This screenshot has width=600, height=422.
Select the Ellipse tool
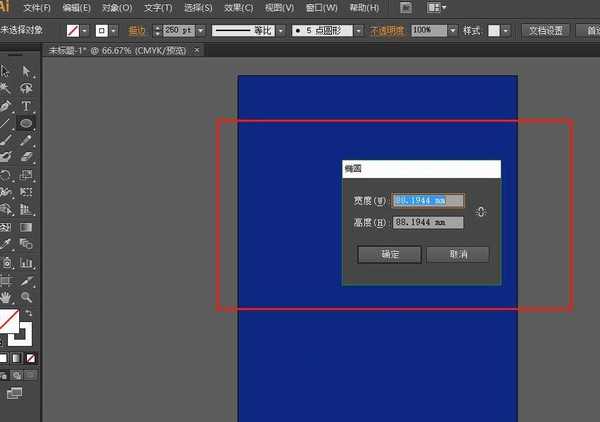26,123
